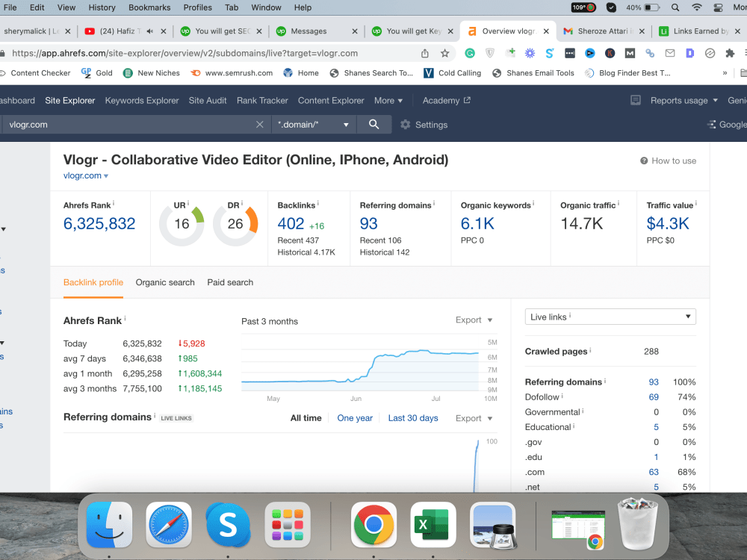Switch to the Messages browser tab

[x=316, y=31]
